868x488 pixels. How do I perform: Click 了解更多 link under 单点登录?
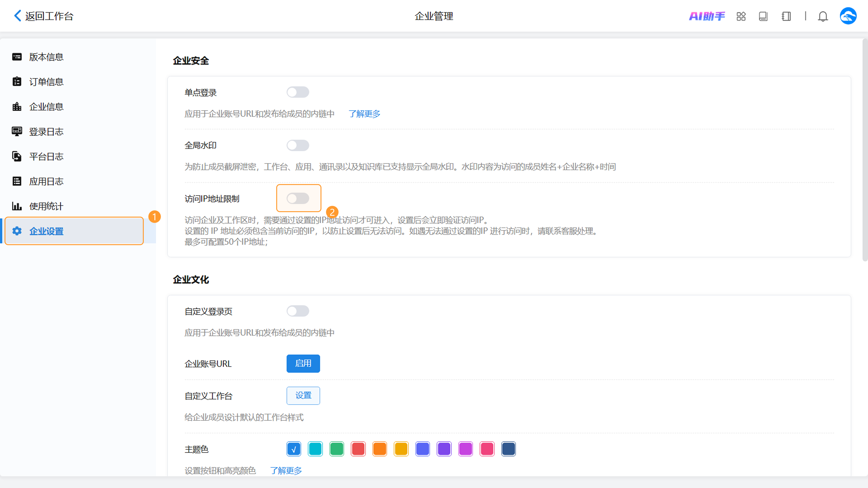click(x=364, y=114)
